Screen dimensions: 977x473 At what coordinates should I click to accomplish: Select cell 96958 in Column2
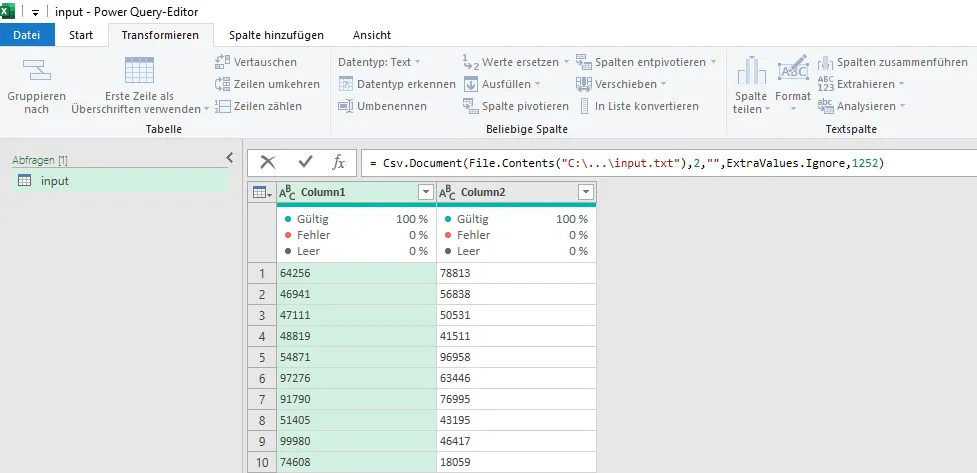click(516, 357)
